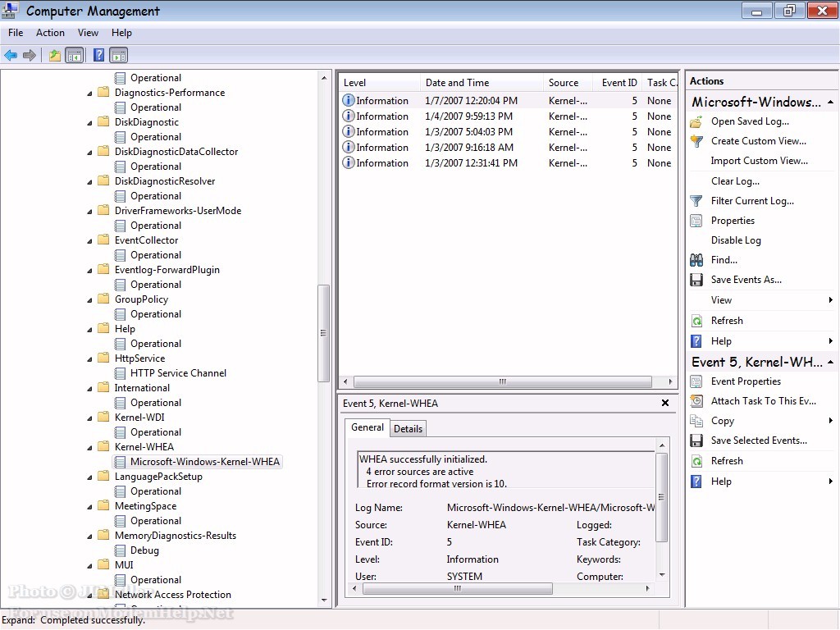The image size is (840, 630).
Task: Collapse the Kernel-WDI tree node
Action: pos(89,418)
